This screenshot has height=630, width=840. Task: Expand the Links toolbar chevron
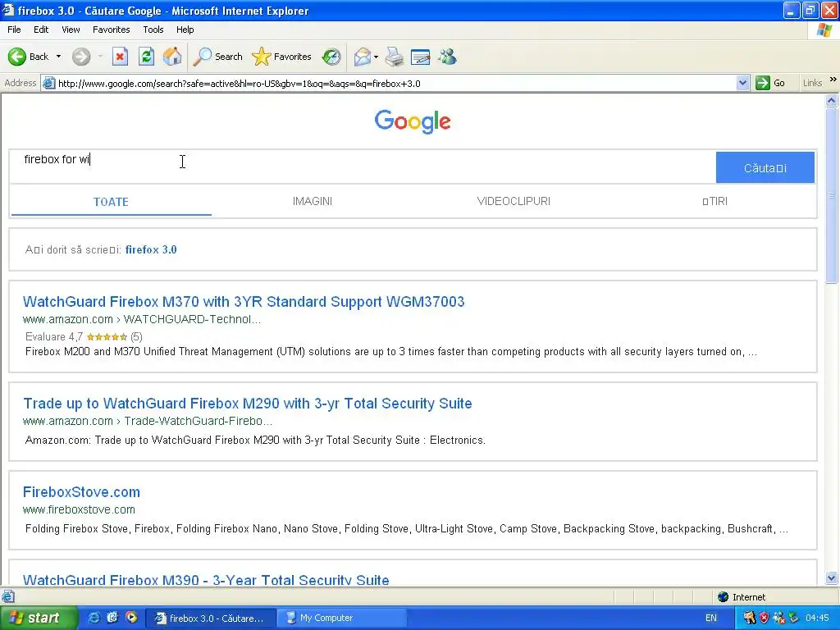pyautogui.click(x=833, y=80)
